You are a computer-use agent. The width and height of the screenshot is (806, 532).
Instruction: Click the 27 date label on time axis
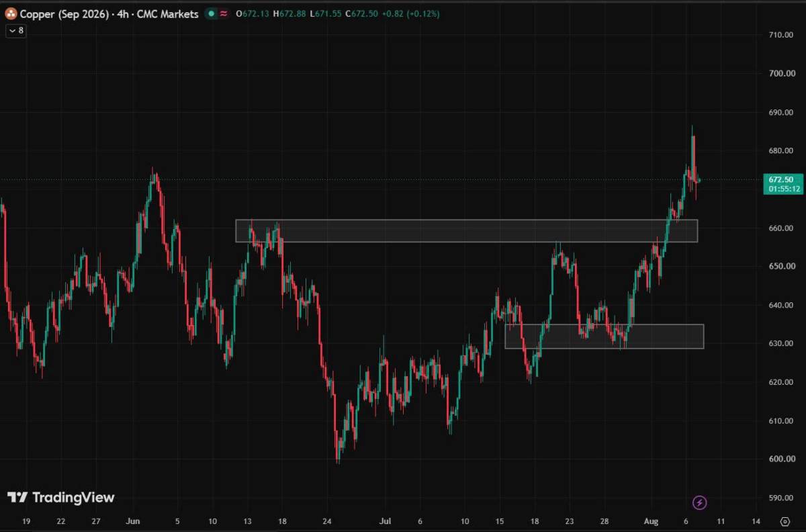click(96, 521)
